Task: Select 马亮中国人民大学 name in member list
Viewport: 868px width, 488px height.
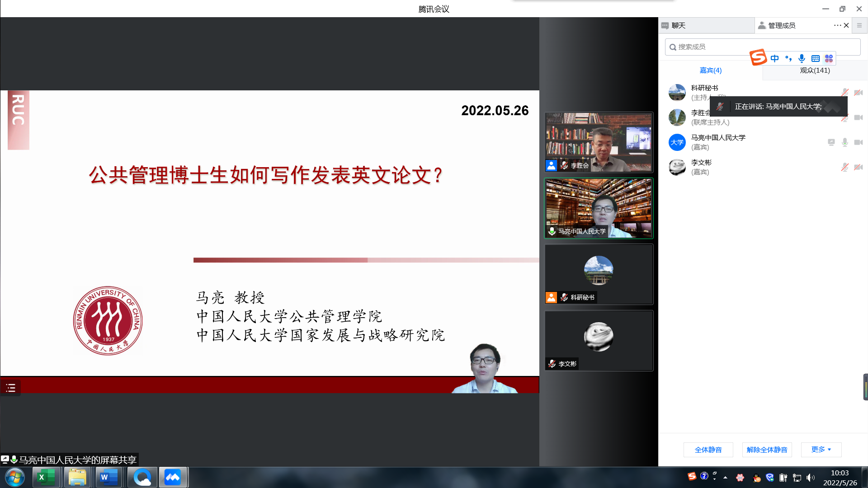Action: [718, 137]
